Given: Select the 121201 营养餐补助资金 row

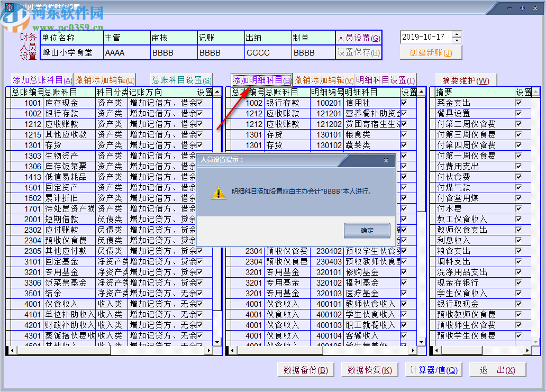Looking at the screenshot, I should click(321, 113).
